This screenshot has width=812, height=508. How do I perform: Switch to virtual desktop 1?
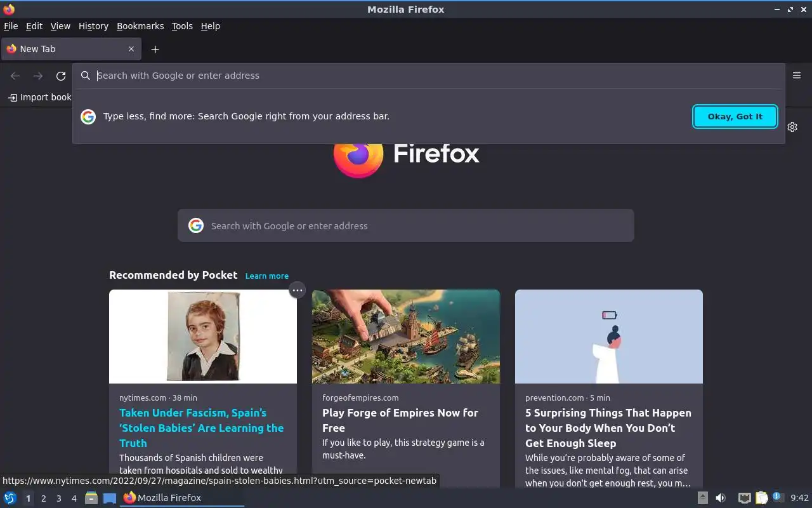pos(28,498)
